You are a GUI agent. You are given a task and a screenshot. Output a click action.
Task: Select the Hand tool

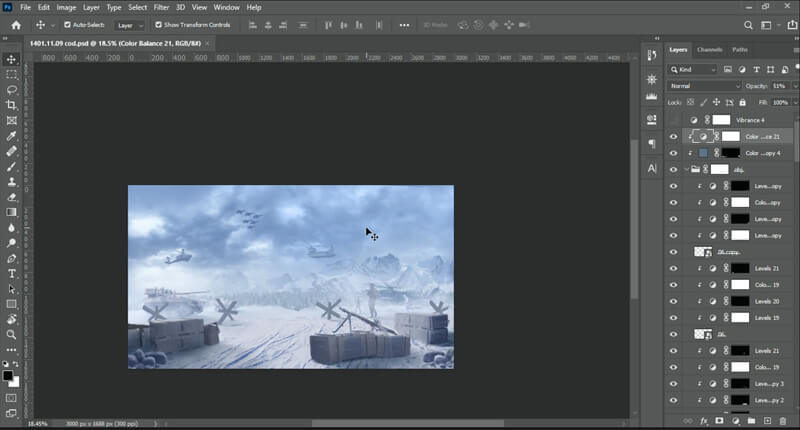[x=11, y=319]
